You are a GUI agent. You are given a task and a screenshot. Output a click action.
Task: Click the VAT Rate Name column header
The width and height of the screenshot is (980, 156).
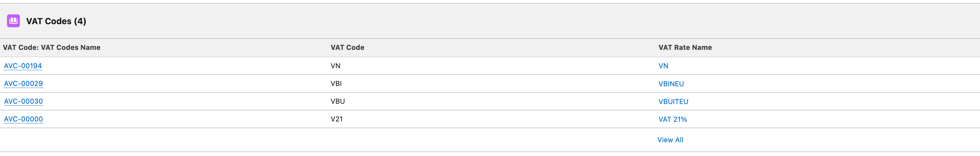pyautogui.click(x=685, y=48)
